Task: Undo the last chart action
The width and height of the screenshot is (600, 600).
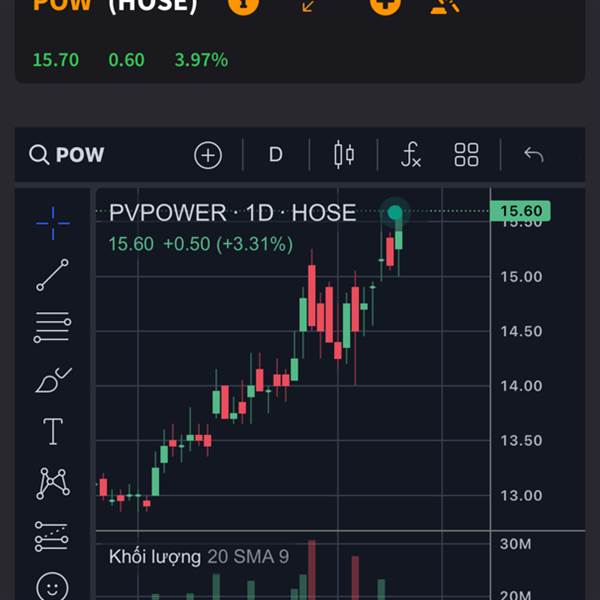Action: (x=534, y=155)
